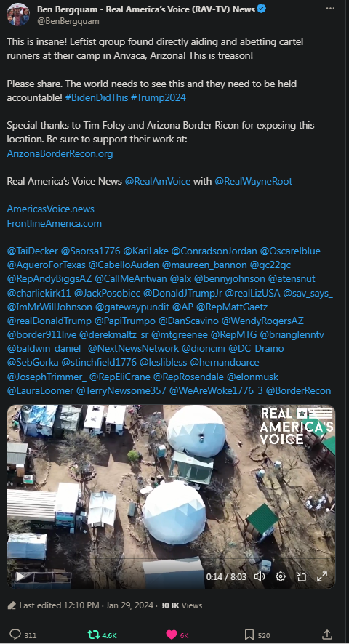Click the FrontlineAmerica.com link

pyautogui.click(x=55, y=223)
